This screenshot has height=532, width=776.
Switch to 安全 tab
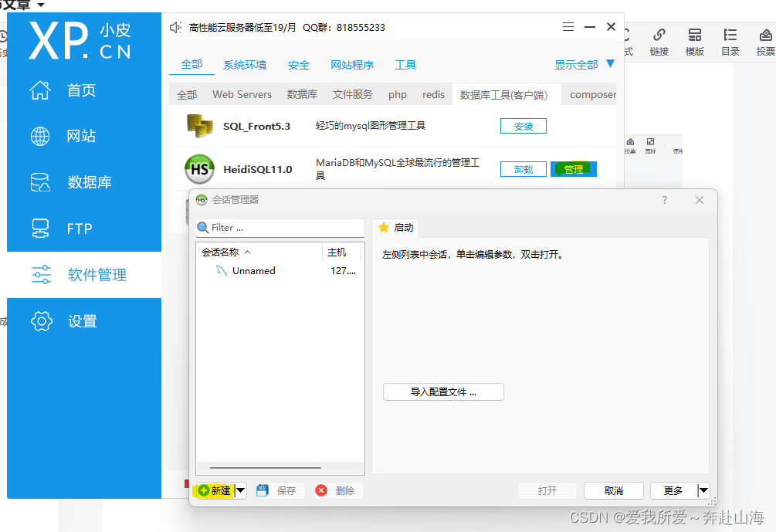(x=298, y=65)
